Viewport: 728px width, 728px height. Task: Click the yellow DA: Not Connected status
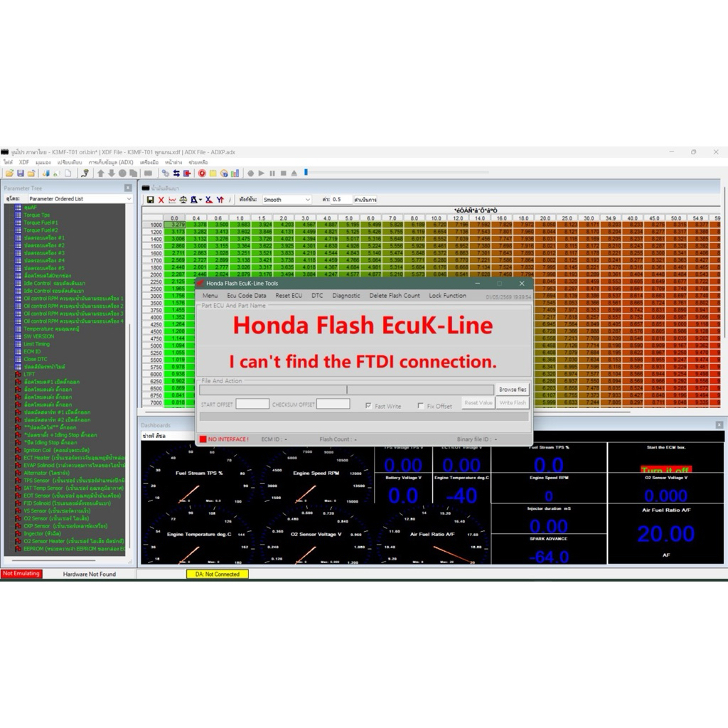[x=218, y=574]
